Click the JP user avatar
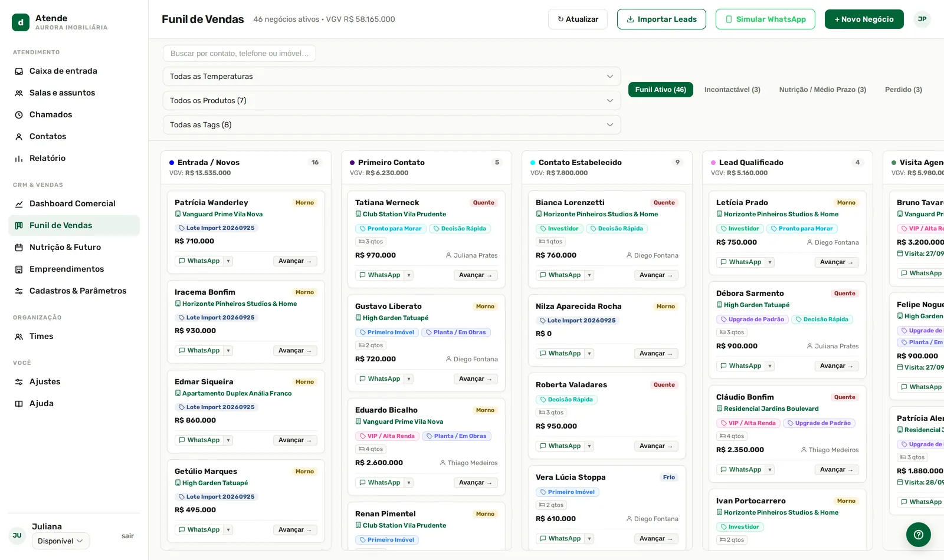 (x=922, y=19)
